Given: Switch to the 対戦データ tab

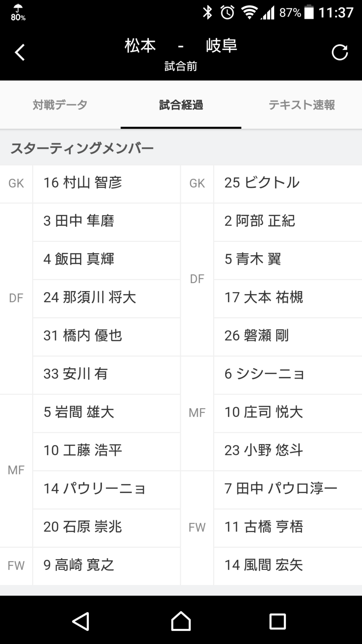Looking at the screenshot, I should [60, 105].
